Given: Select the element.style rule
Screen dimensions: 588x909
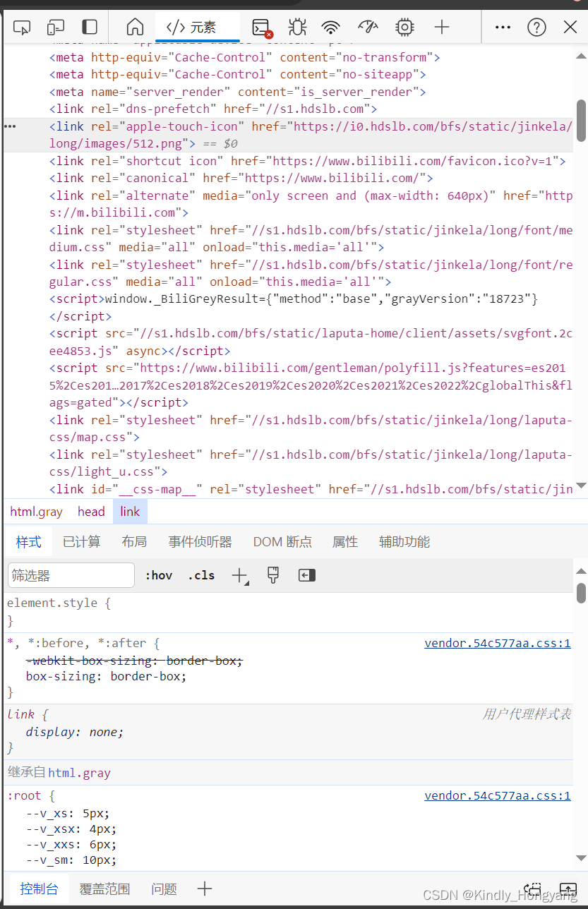Looking at the screenshot, I should tap(59, 603).
